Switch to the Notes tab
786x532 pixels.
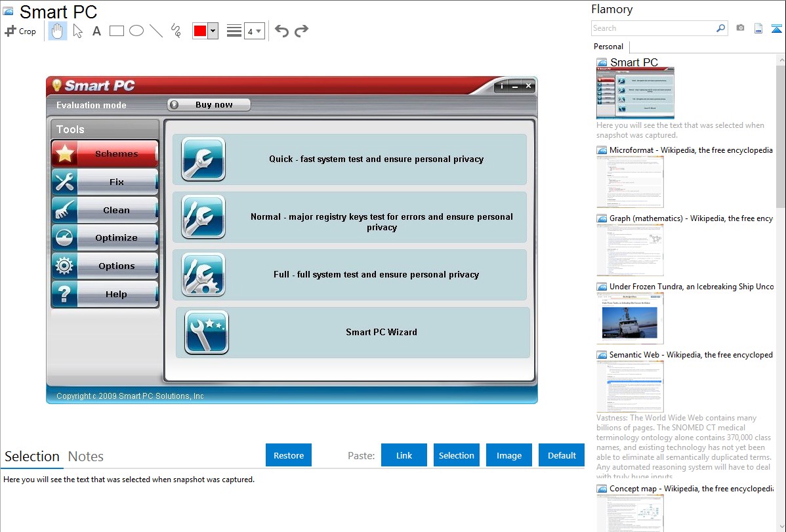[x=86, y=457]
